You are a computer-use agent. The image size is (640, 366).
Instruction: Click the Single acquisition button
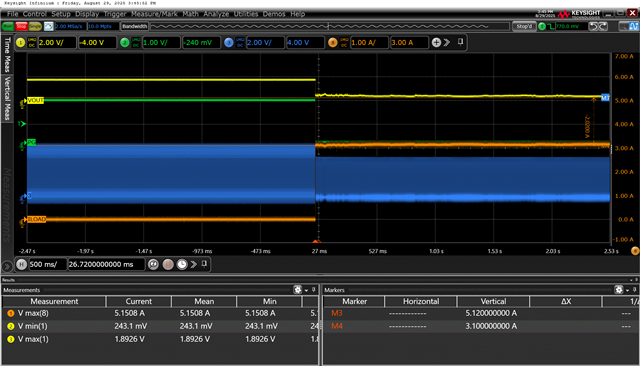pos(35,27)
